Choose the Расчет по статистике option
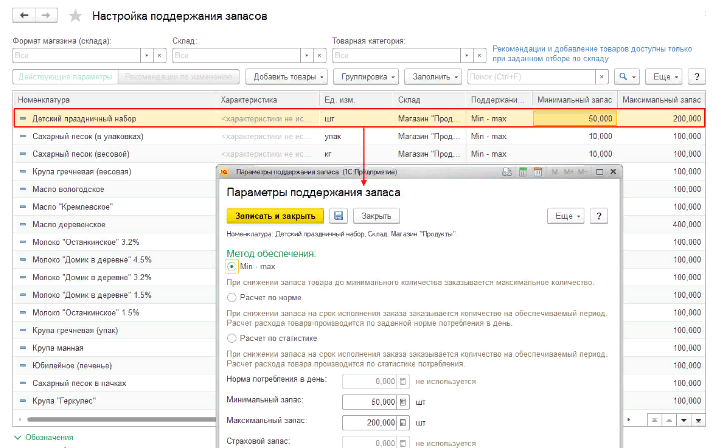717x448 pixels. click(233, 339)
